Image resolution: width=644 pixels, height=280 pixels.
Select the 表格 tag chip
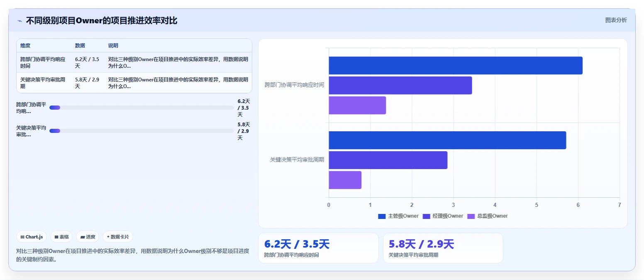click(61, 237)
